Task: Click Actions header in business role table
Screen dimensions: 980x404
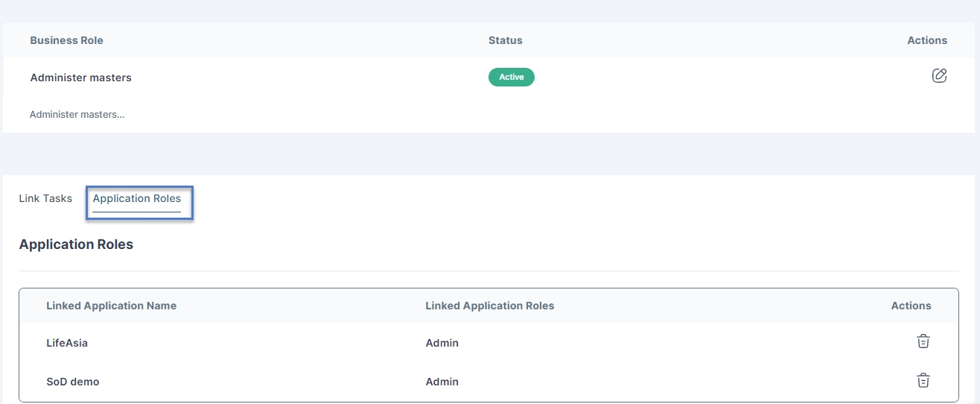Action: (x=926, y=40)
